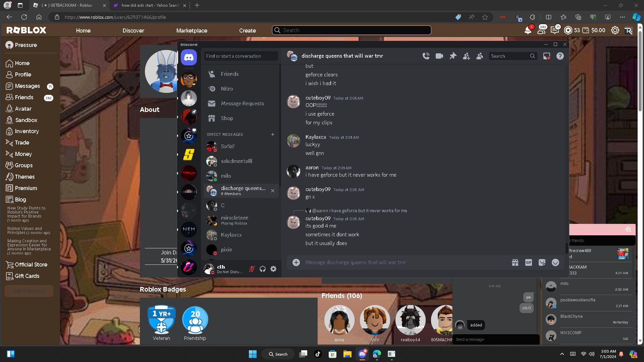Click the plus attachment button in Discord

coord(296,262)
